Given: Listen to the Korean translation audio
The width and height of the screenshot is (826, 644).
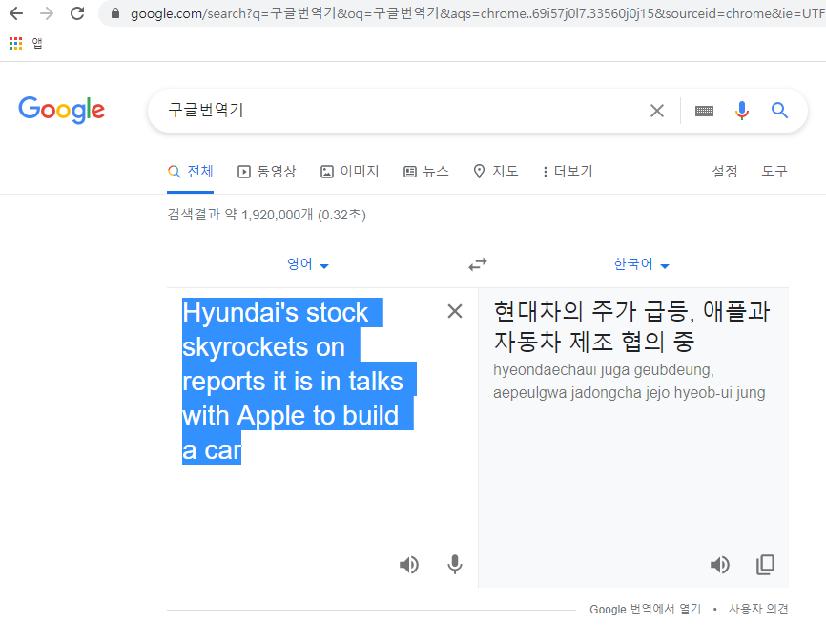Looking at the screenshot, I should [719, 565].
